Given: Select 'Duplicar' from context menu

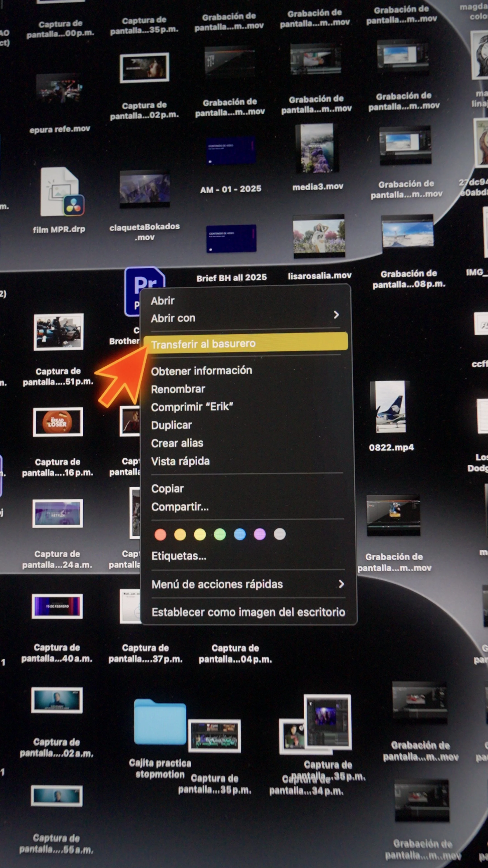Looking at the screenshot, I should pos(171,425).
